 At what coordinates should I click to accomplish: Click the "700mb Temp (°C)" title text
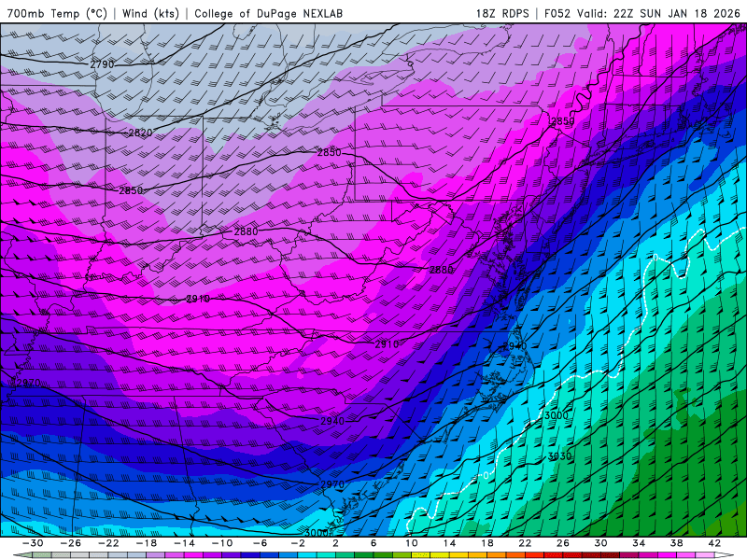tap(57, 13)
